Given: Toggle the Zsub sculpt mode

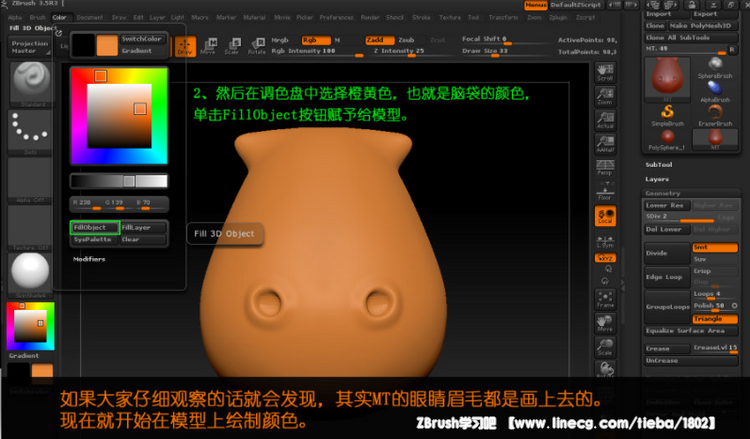Looking at the screenshot, I should pos(407,40).
